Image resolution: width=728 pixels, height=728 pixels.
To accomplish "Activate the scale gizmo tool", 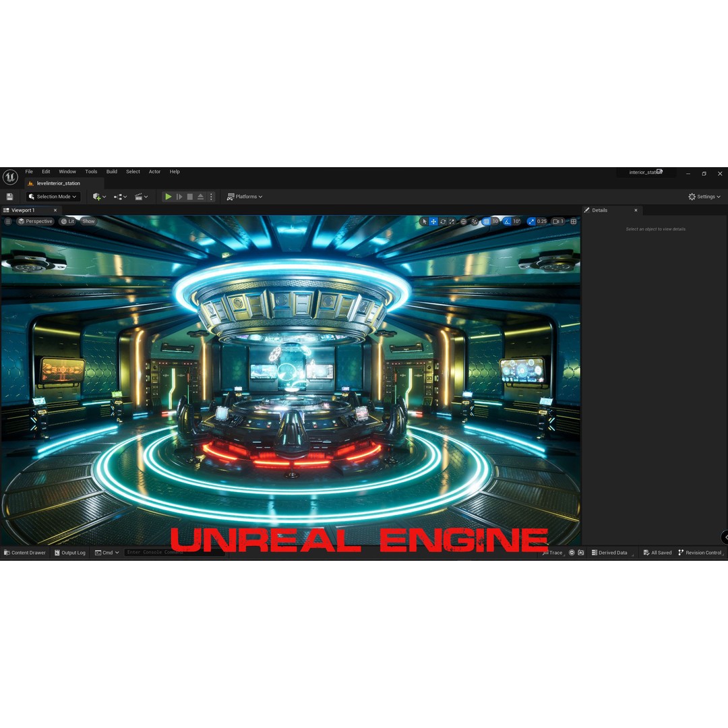I will [x=452, y=222].
